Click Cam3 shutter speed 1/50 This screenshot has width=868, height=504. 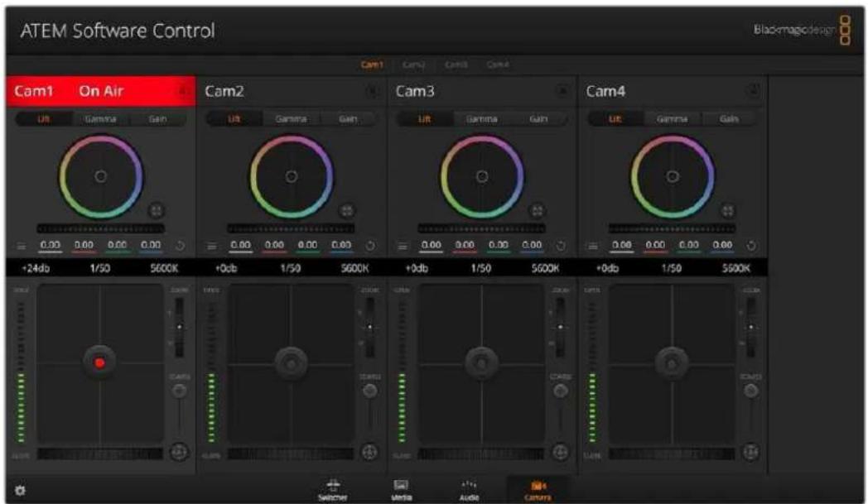[x=481, y=268]
